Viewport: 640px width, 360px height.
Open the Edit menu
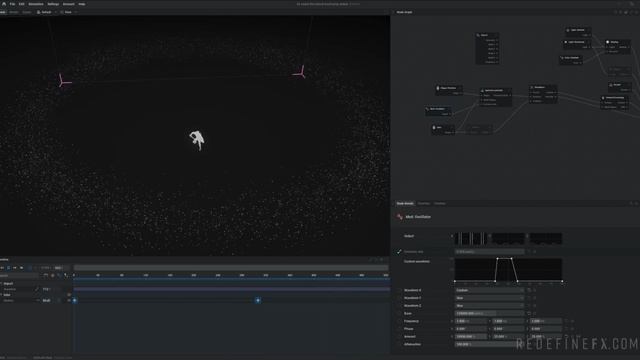click(22, 4)
